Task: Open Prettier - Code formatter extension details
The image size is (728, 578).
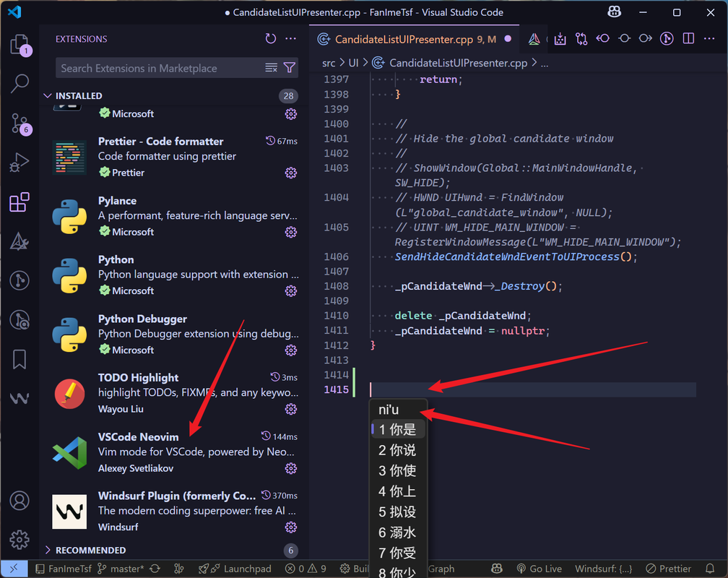Action: pos(175,157)
